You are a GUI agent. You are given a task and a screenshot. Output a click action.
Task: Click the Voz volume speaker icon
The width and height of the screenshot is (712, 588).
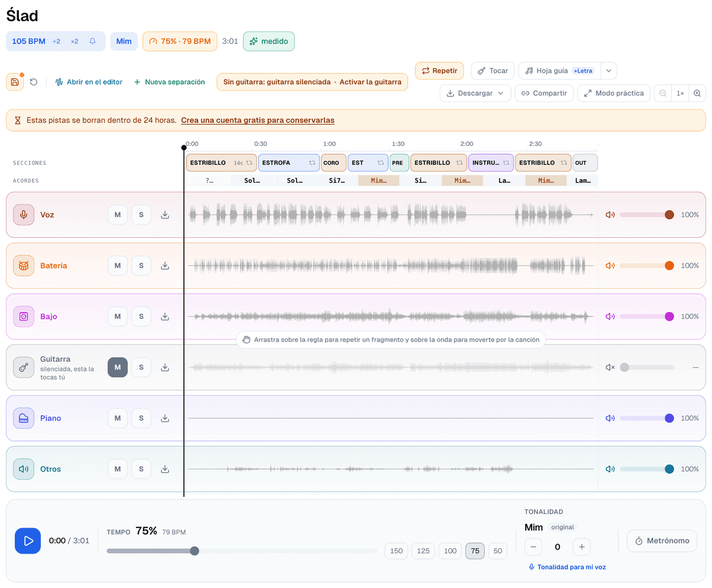(610, 215)
